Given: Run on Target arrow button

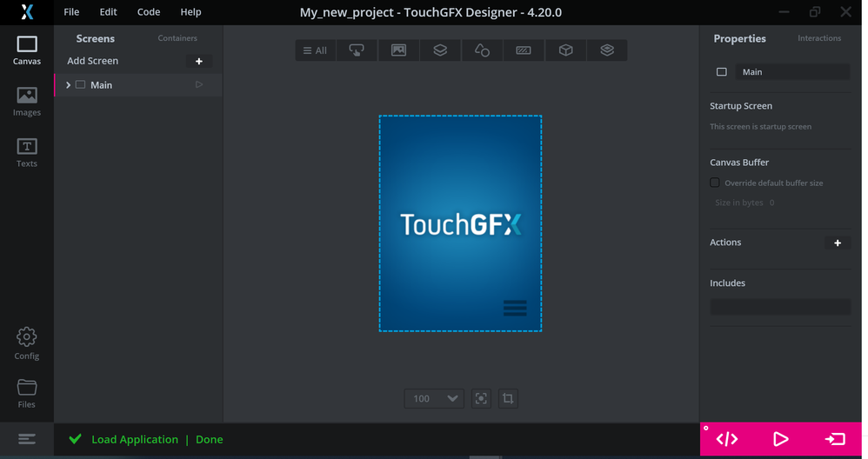Looking at the screenshot, I should coord(835,439).
